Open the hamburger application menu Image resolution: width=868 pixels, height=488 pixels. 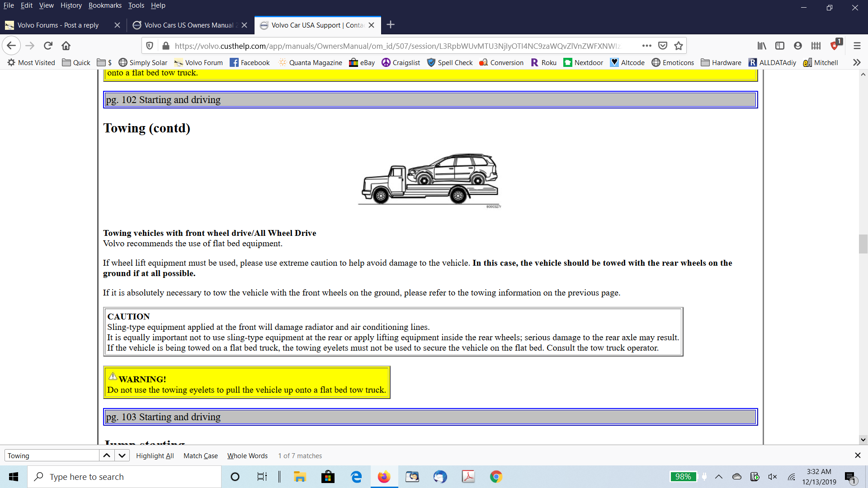point(857,46)
